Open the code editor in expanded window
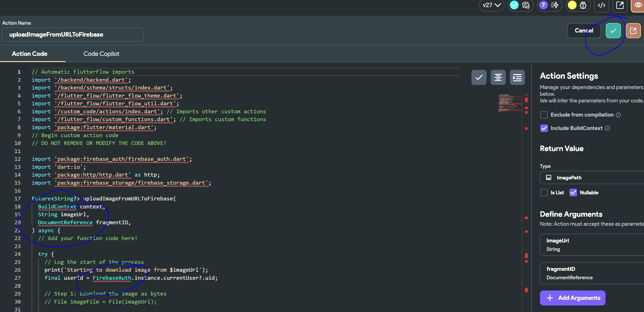Viewport: 644px width, 312px height. [633, 31]
